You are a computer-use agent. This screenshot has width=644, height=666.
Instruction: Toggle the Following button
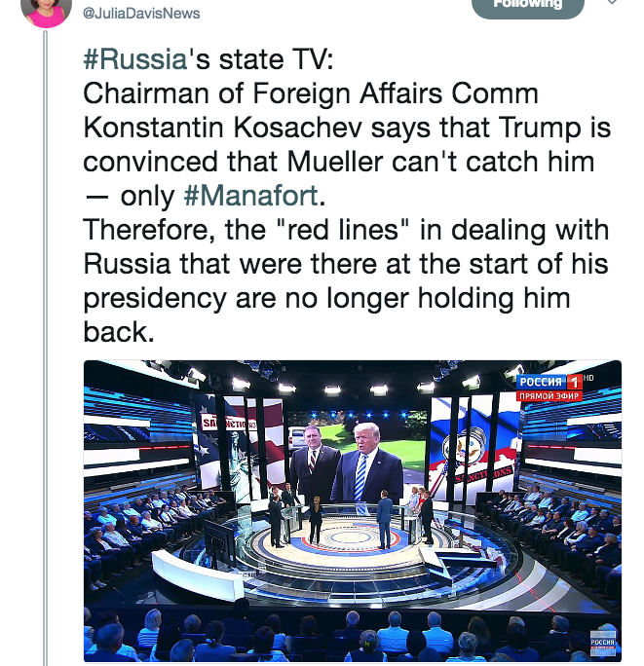[527, 7]
